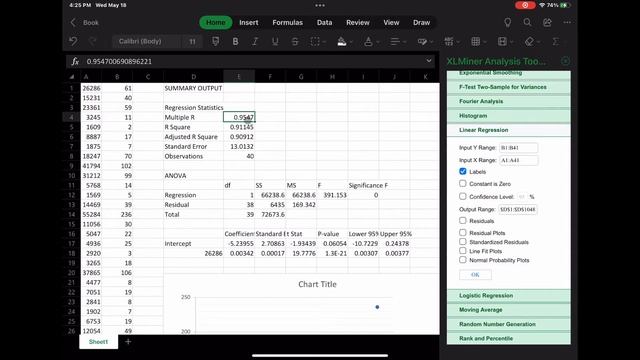Enable Normal Probability Plots checkbox
This screenshot has width=640, height=360.
click(x=462, y=260)
